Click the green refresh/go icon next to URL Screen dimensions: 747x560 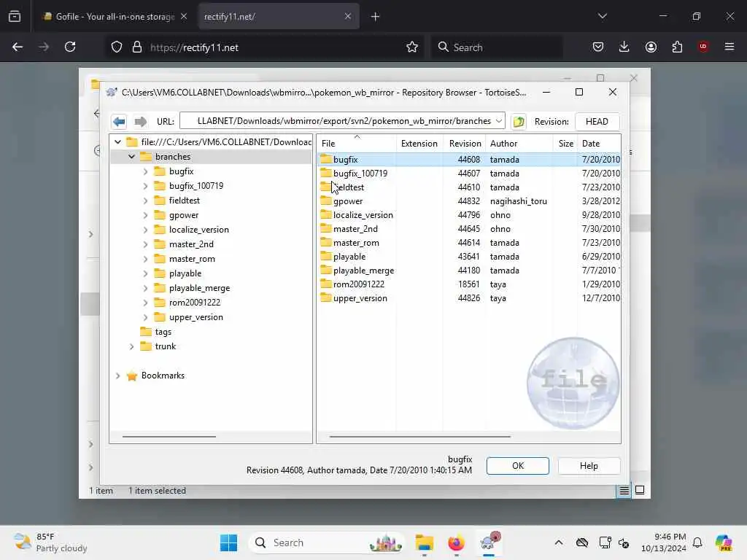pyautogui.click(x=519, y=122)
